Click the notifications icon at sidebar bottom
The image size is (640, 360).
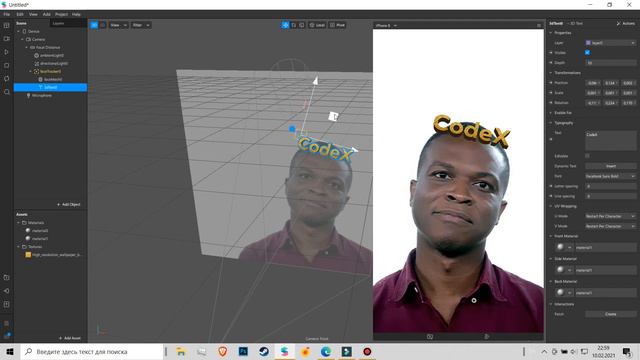coord(7,336)
